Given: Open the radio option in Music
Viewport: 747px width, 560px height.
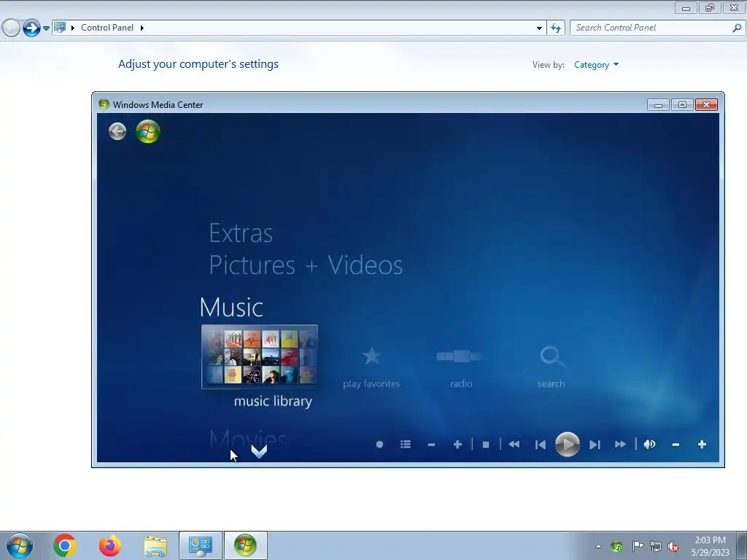Looking at the screenshot, I should [461, 356].
